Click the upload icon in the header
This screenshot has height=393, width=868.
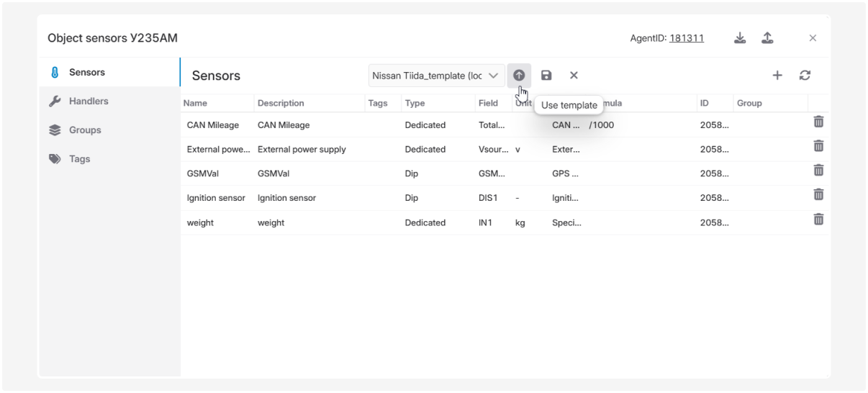pyautogui.click(x=767, y=38)
